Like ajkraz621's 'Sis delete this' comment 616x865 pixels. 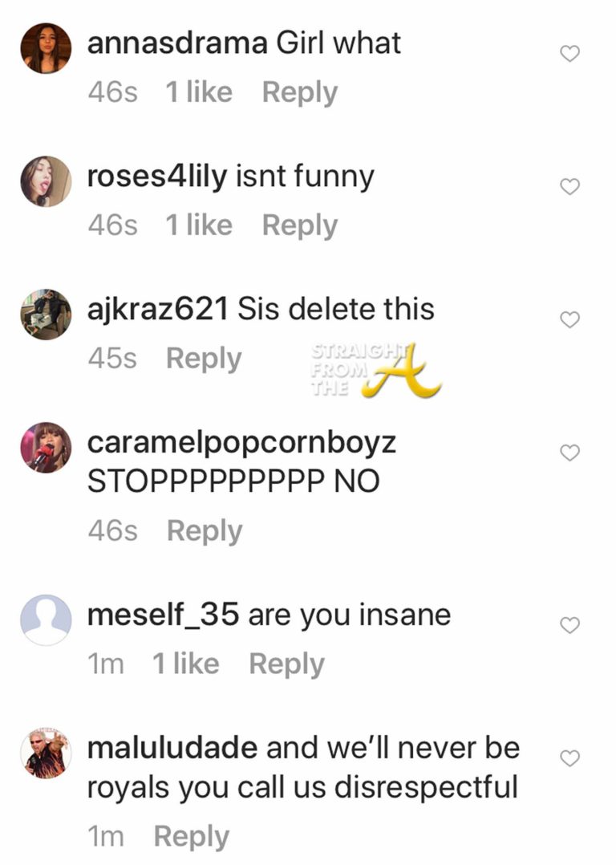tap(569, 320)
